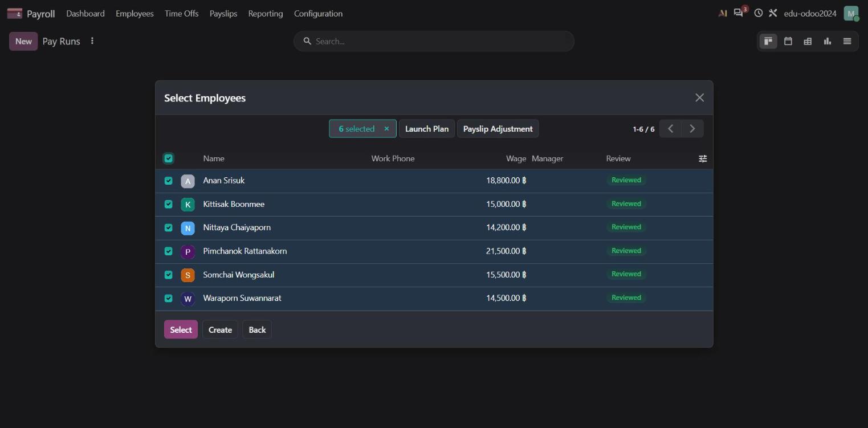Open the activities clock icon
The width and height of the screenshot is (868, 428).
758,13
